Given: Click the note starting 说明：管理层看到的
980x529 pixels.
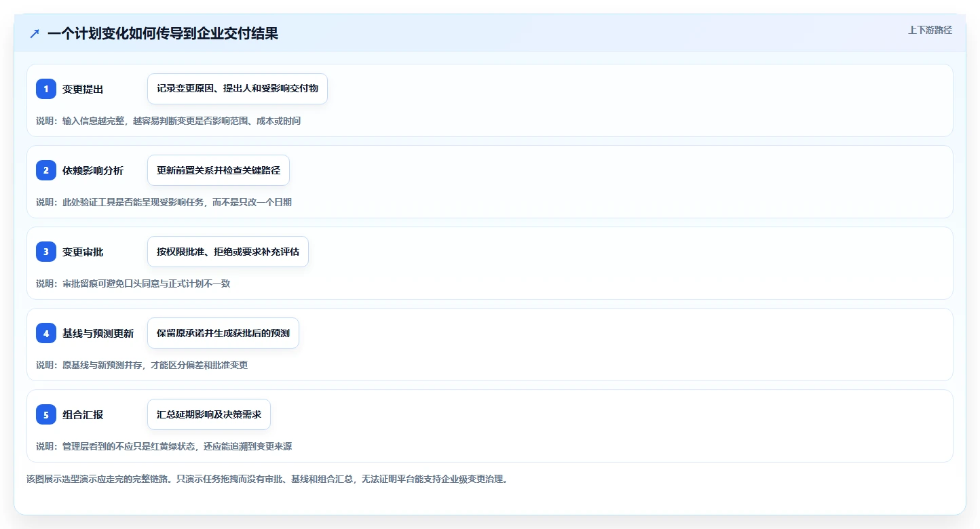Looking at the screenshot, I should [x=164, y=446].
